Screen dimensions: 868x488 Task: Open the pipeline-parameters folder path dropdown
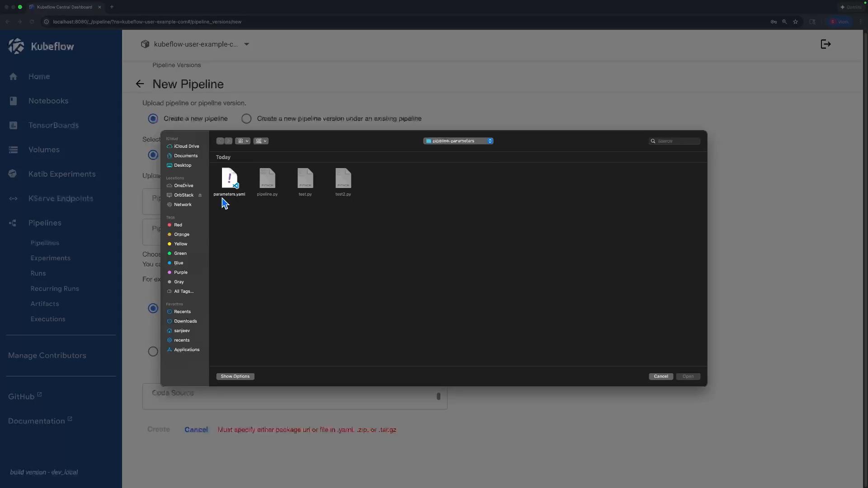tap(458, 141)
